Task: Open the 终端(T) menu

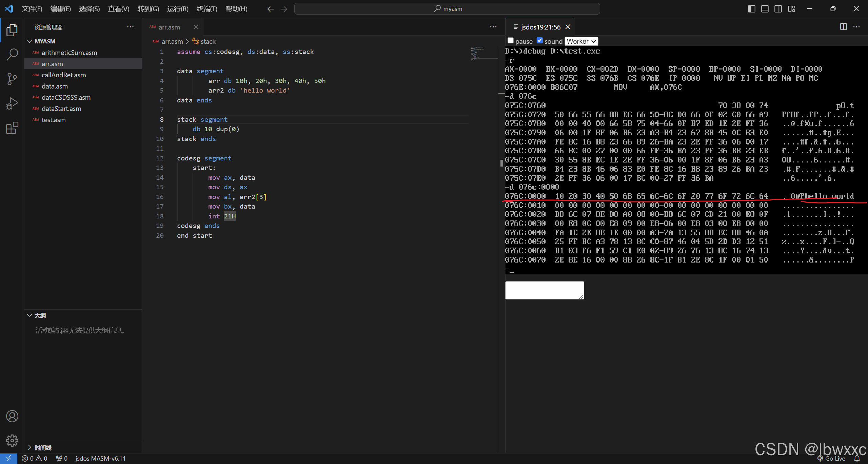Action: pos(206,9)
